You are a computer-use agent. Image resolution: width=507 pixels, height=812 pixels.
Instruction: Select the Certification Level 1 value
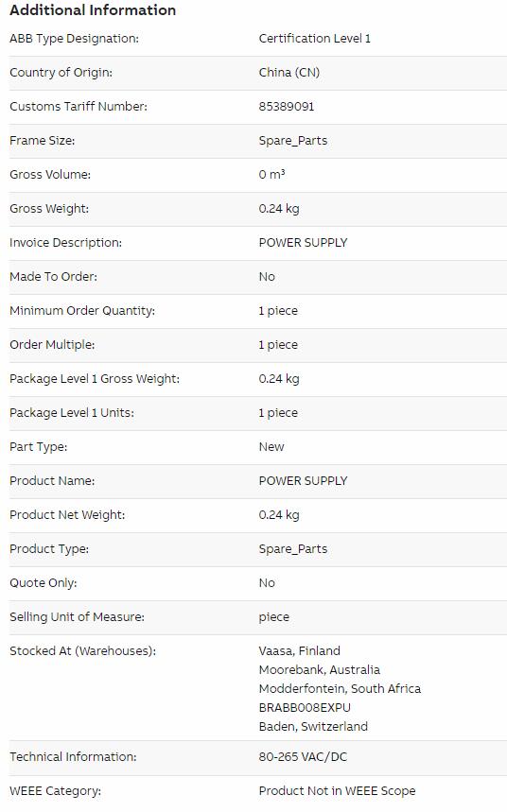coord(315,39)
